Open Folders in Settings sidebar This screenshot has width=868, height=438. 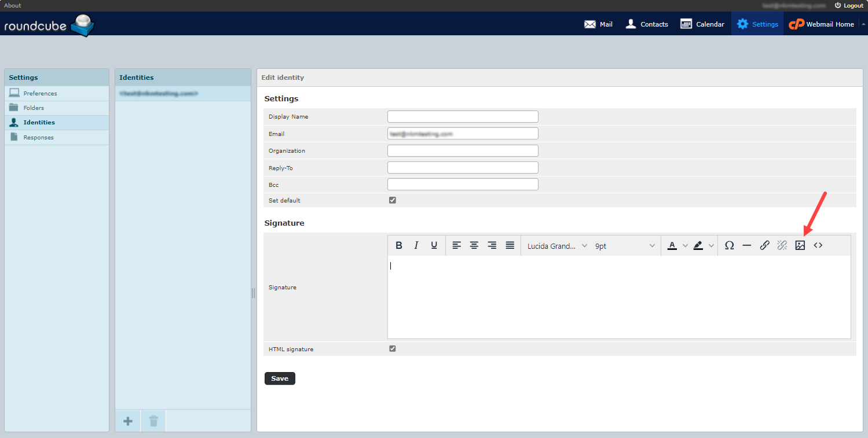pos(57,108)
